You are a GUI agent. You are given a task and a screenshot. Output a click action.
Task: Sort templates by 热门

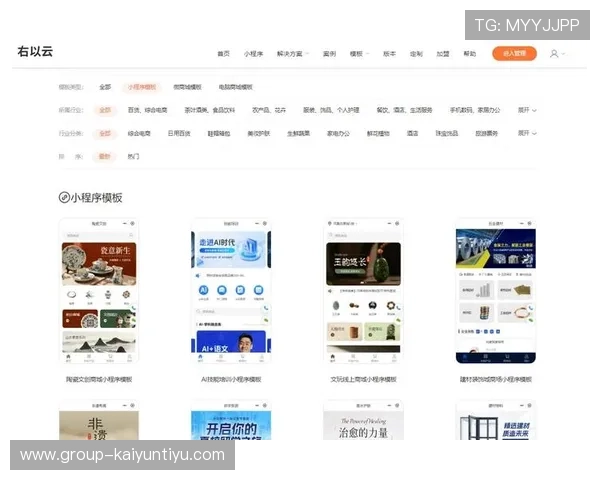[x=133, y=157]
